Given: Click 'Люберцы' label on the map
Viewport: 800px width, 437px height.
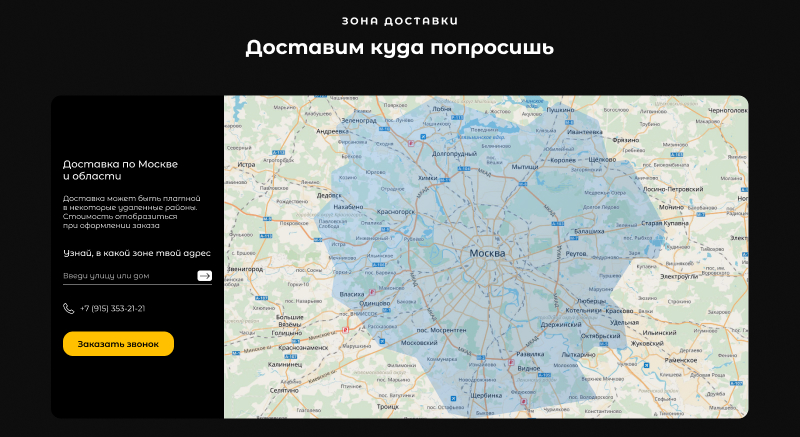Looking at the screenshot, I should [x=591, y=301].
